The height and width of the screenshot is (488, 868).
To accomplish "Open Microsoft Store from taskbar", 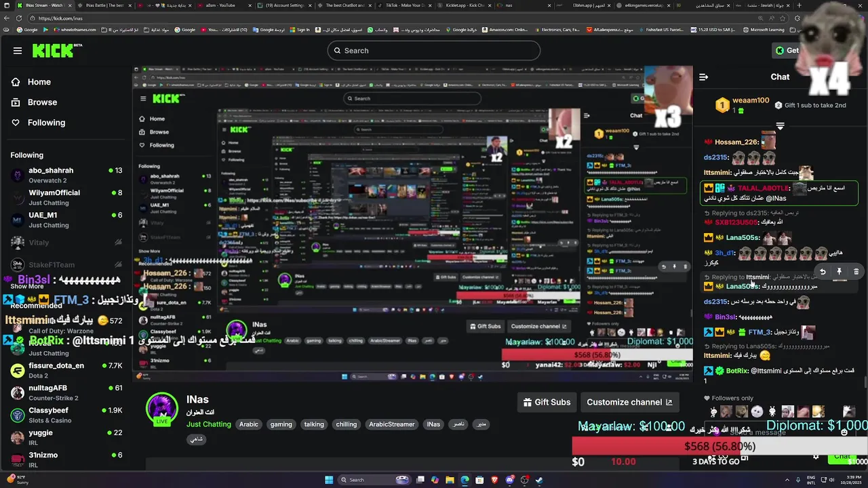I will 479,480.
